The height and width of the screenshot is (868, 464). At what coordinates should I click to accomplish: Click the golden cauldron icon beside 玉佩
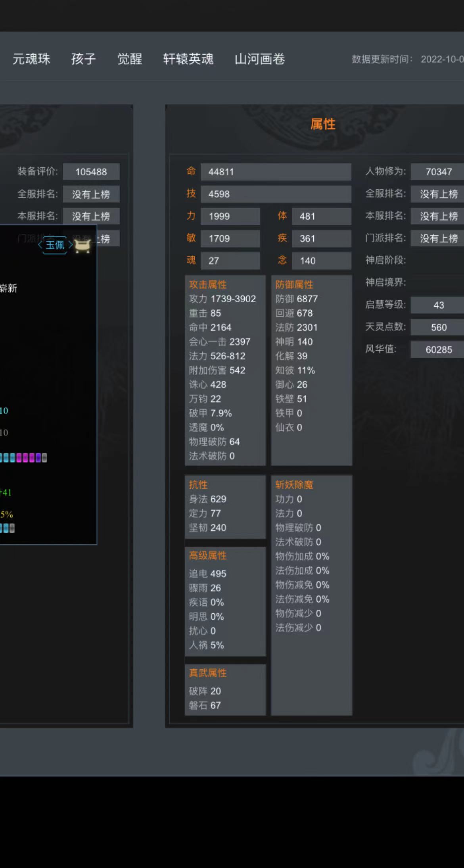click(82, 246)
